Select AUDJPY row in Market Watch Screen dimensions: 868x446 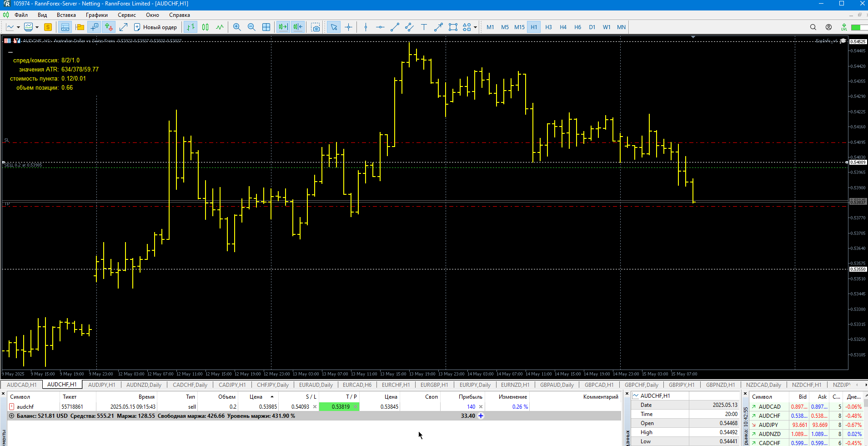click(807, 425)
